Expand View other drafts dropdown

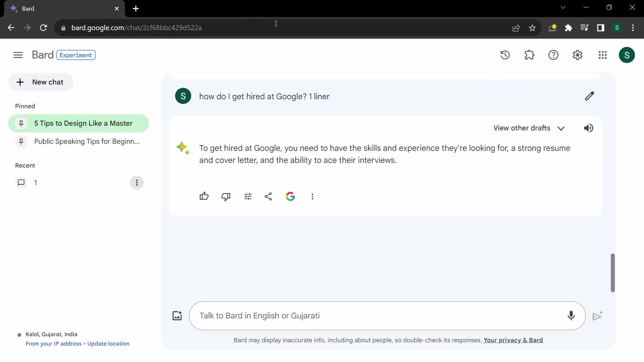pos(561,128)
